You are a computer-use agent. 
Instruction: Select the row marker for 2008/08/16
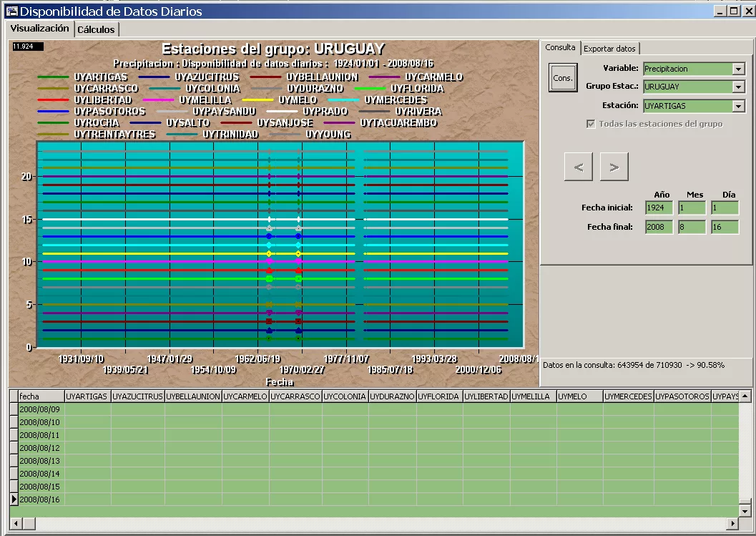[14, 499]
